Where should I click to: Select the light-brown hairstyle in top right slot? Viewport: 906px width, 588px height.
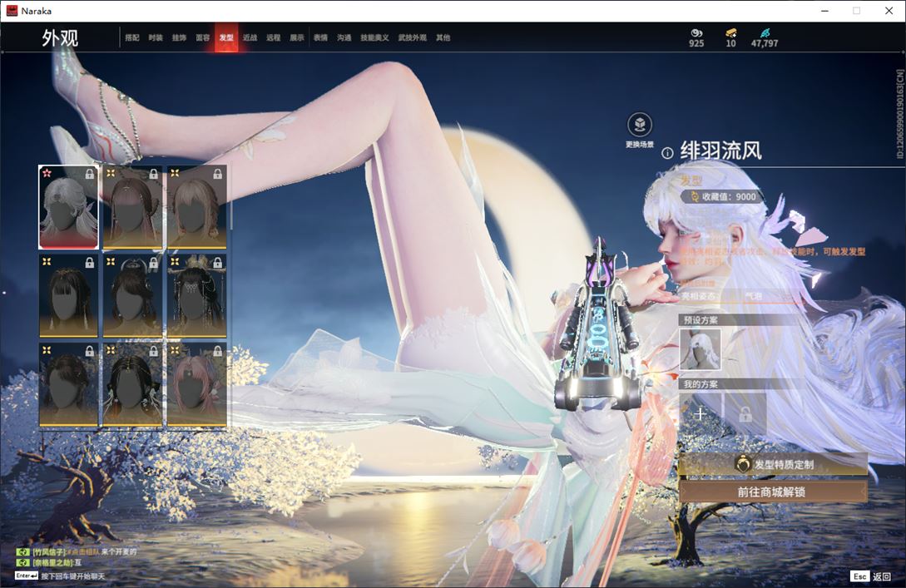point(196,207)
